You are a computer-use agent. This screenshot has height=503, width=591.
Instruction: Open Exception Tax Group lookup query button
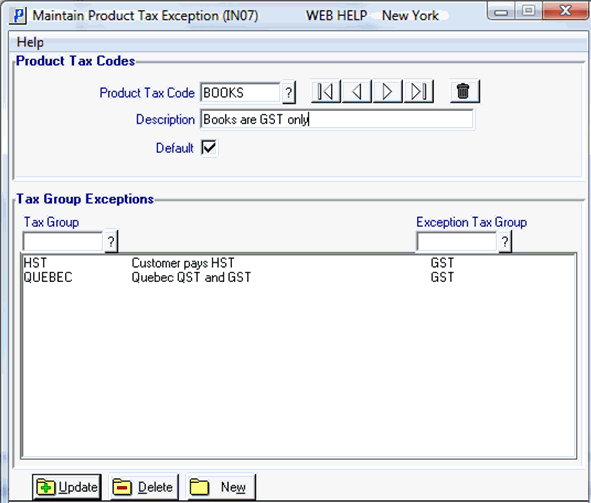tap(505, 241)
